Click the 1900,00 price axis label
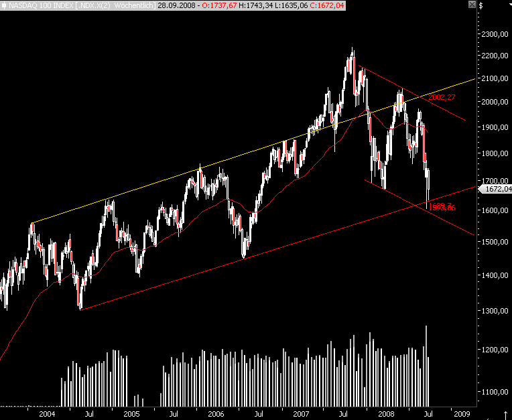This screenshot has height=420, width=512. coord(495,127)
